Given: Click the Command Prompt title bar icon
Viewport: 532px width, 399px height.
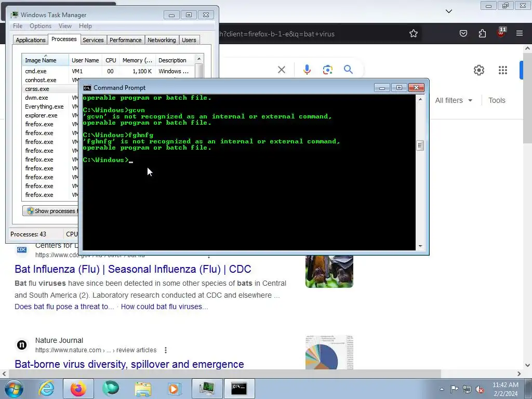Looking at the screenshot, I should click(x=87, y=88).
